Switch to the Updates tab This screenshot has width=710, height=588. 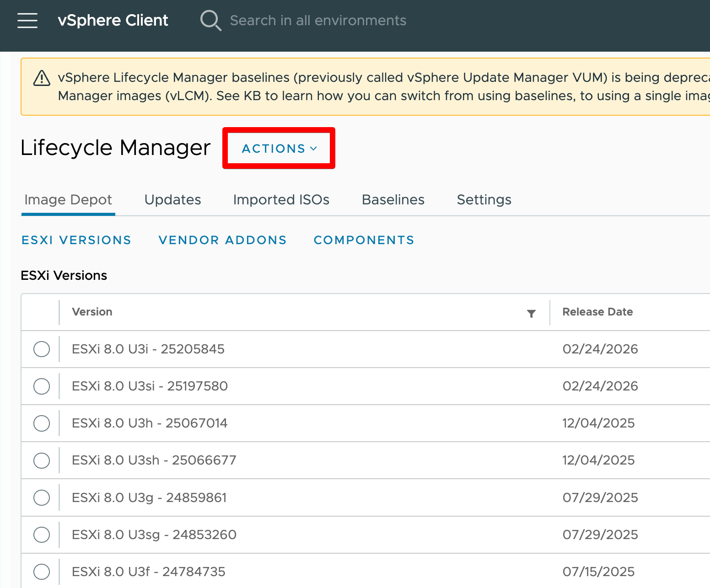click(x=172, y=200)
